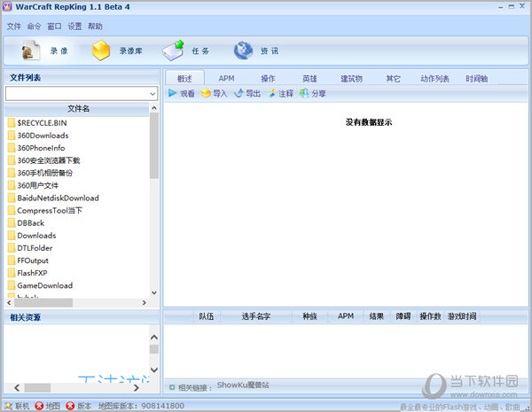Click the 观看 play icon
532x412 pixels.
[172, 93]
